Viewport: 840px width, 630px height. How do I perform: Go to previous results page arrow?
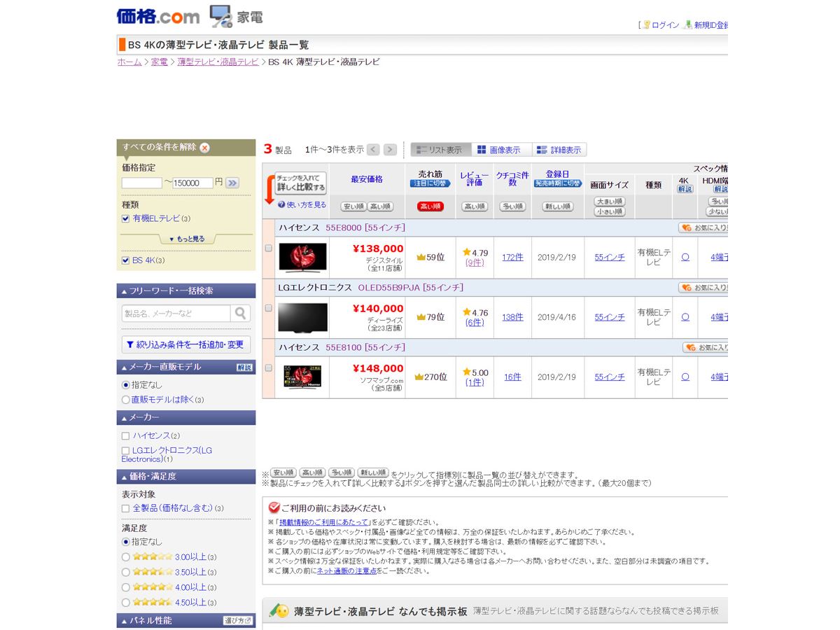point(373,150)
